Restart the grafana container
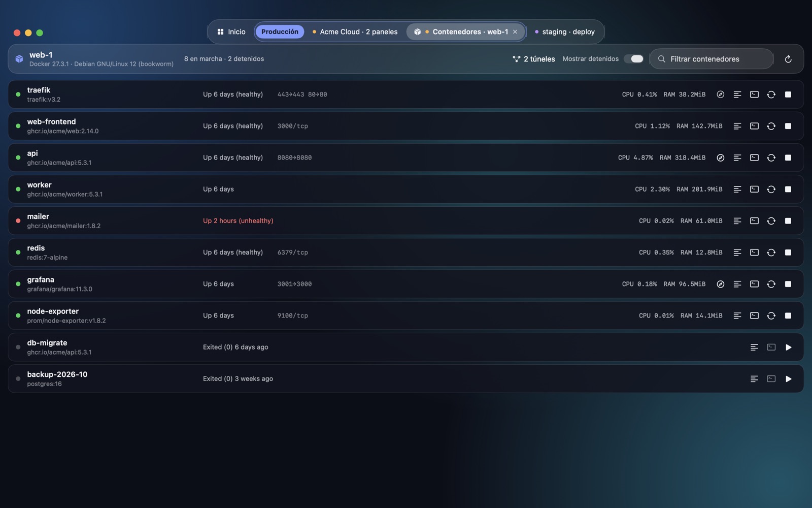812x508 pixels. tap(771, 284)
